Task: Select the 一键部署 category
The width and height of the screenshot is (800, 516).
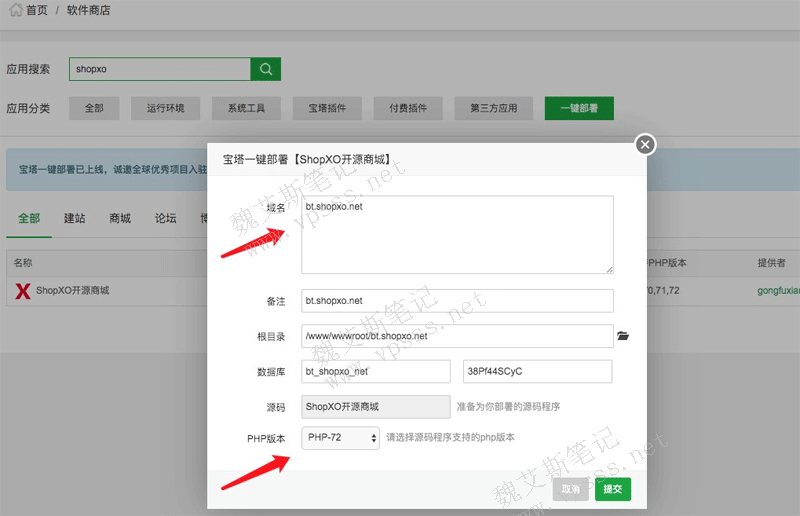Action: [579, 108]
